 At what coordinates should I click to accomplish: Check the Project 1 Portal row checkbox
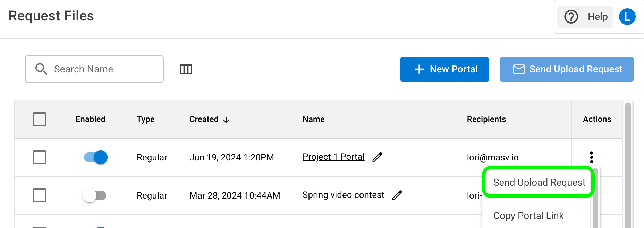point(40,157)
